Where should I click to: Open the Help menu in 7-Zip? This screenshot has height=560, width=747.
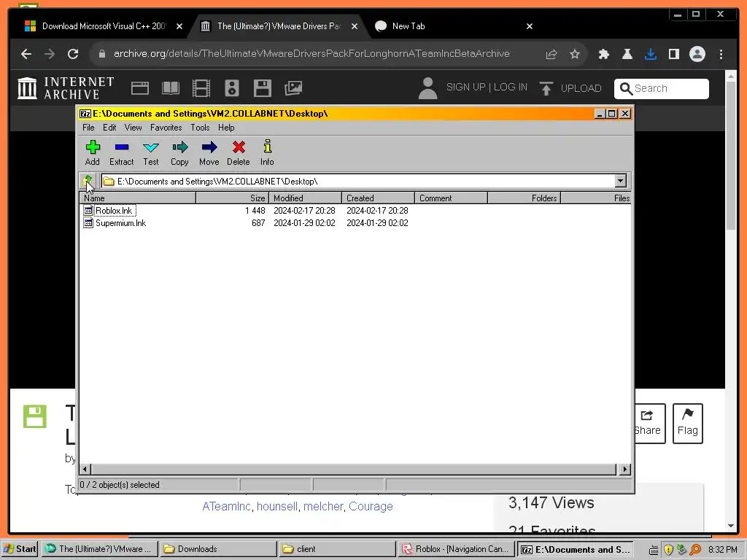[226, 128]
